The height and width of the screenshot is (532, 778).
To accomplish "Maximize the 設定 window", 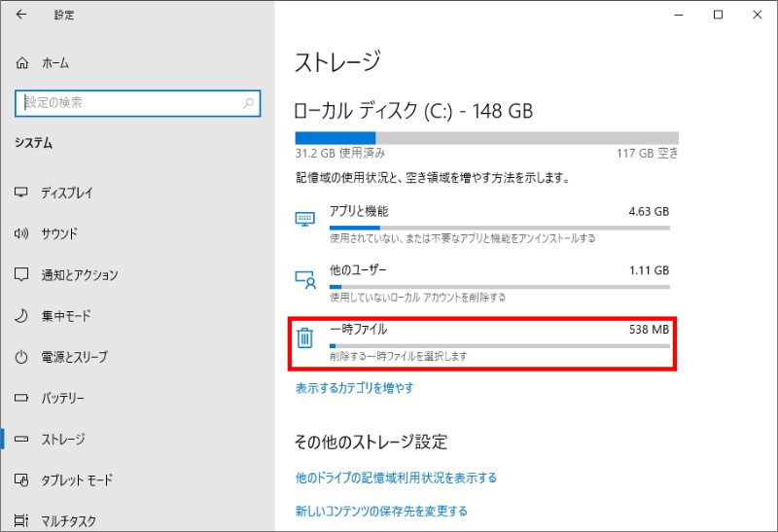I will [x=718, y=15].
